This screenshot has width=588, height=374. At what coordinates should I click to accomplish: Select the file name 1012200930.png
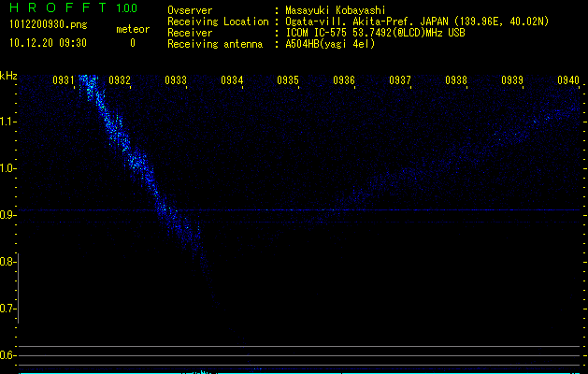coord(48,25)
